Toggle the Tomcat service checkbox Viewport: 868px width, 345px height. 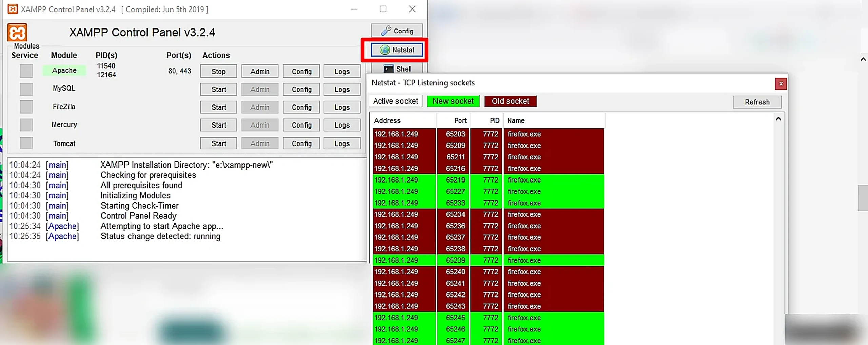coord(26,143)
